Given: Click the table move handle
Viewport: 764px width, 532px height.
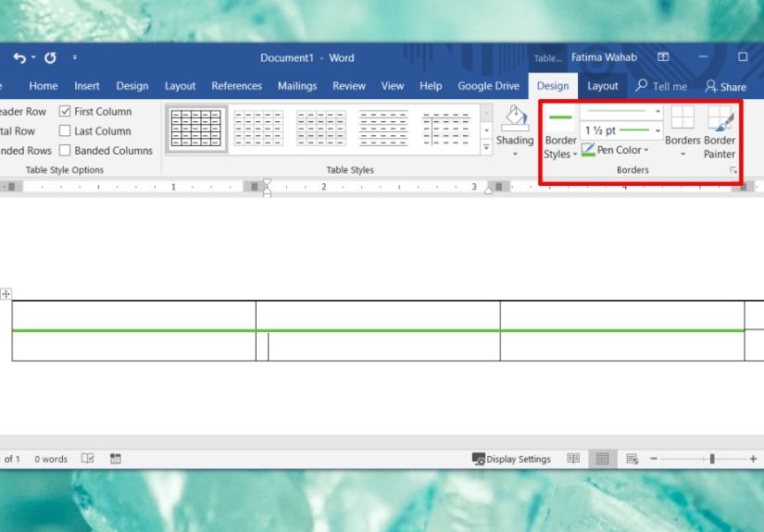Looking at the screenshot, I should point(6,294).
